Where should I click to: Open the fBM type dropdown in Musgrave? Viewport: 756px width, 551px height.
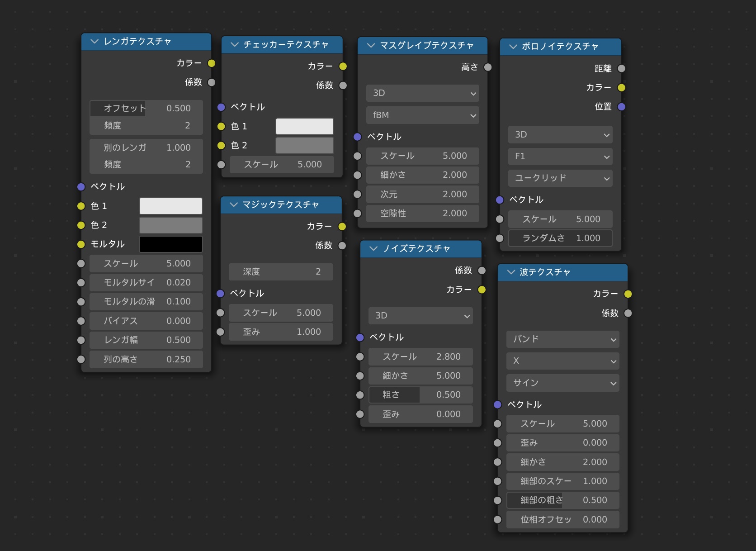[x=422, y=115]
